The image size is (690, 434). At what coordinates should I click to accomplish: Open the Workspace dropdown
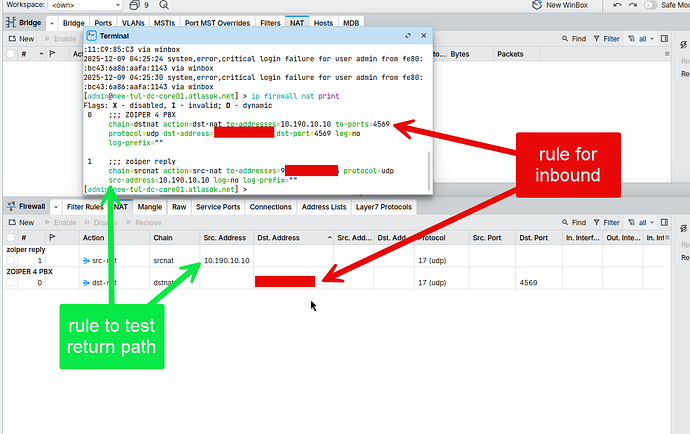tap(92, 5)
